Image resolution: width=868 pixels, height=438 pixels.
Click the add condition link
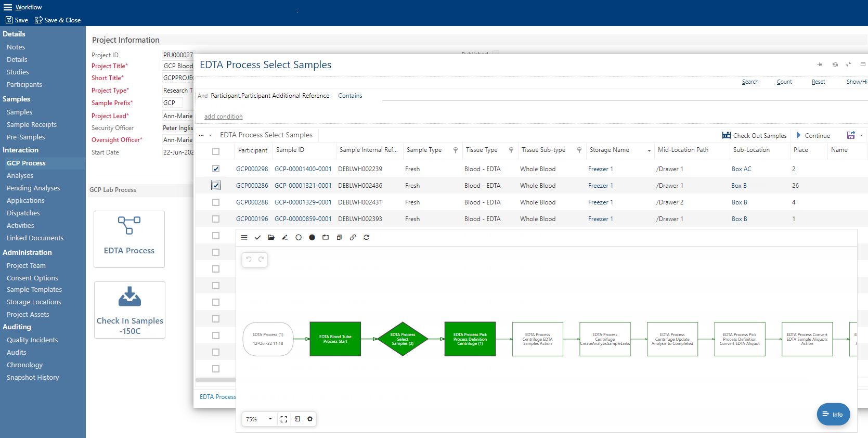[223, 117]
